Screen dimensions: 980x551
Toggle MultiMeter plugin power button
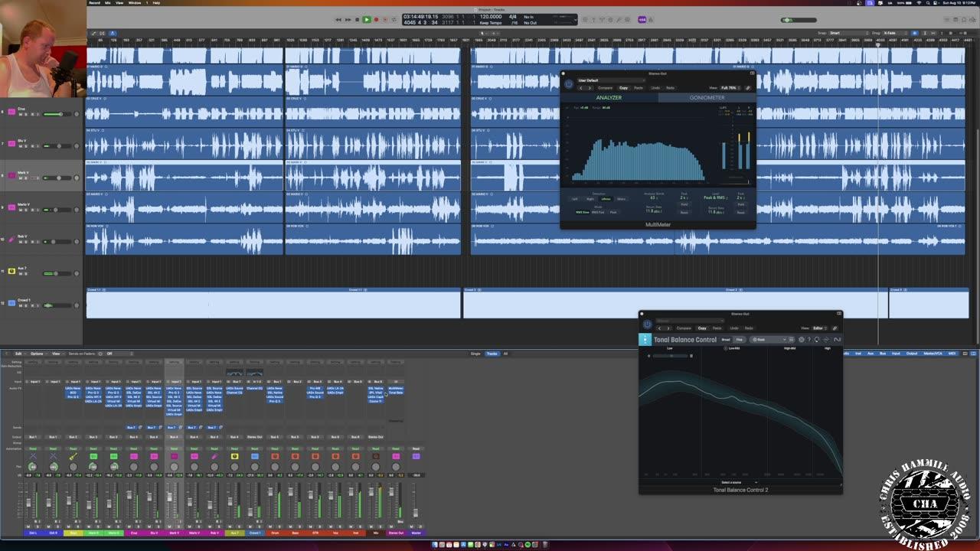click(570, 84)
